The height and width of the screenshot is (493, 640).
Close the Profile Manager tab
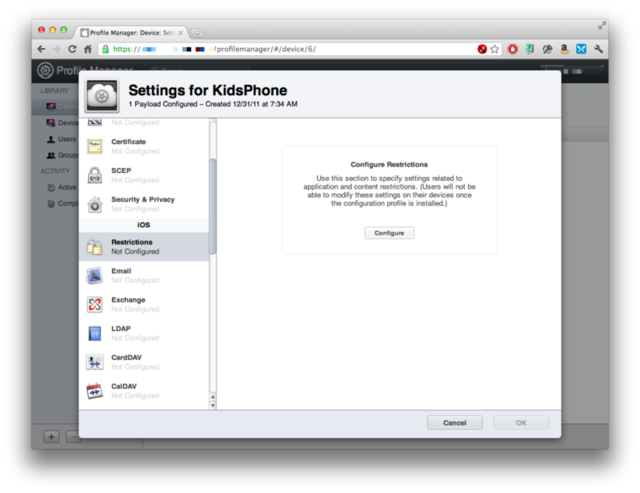(x=180, y=33)
